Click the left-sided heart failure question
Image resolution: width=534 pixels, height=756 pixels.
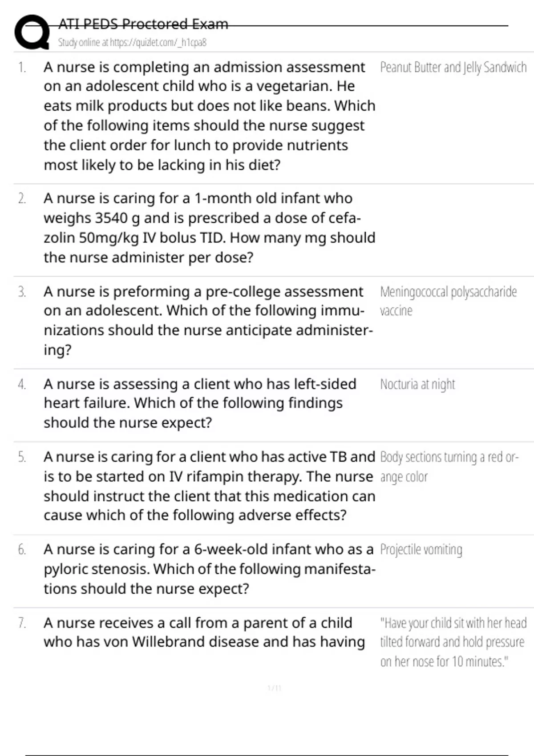point(200,403)
